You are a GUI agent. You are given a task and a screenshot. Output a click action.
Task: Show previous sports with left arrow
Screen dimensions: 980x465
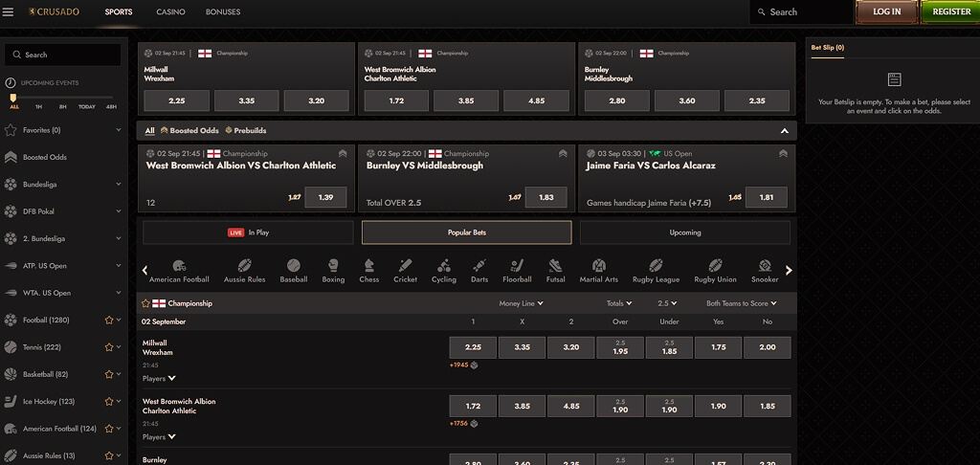[145, 271]
